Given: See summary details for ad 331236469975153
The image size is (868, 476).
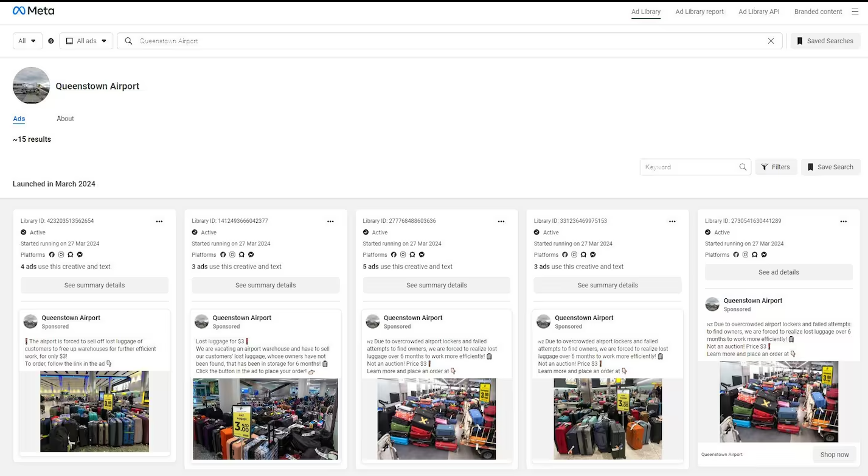Looking at the screenshot, I should (x=608, y=285).
